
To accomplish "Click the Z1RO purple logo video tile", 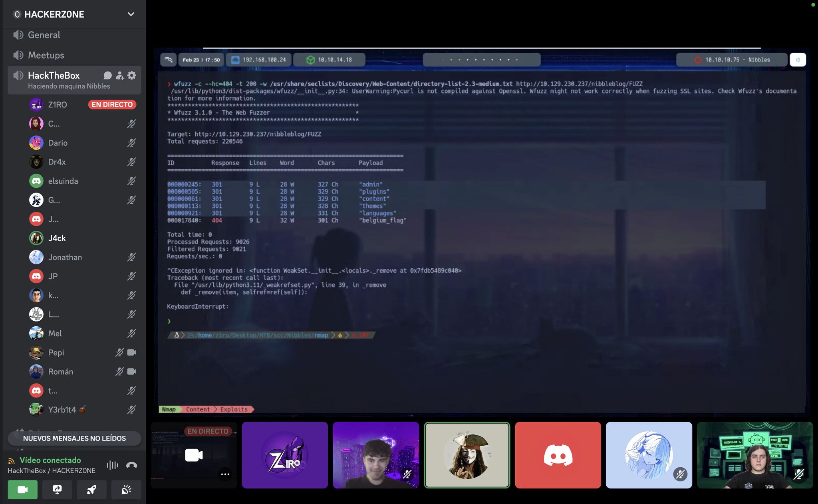I will coord(285,455).
